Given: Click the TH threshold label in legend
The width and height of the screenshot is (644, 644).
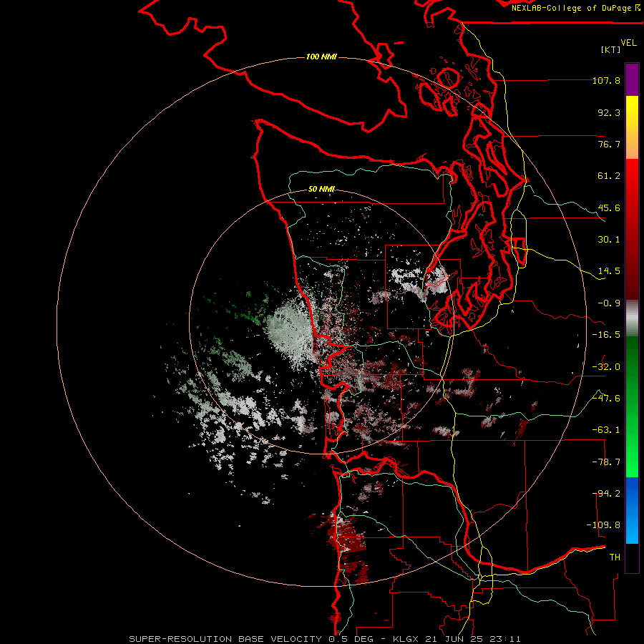Looking at the screenshot, I should tap(615, 557).
